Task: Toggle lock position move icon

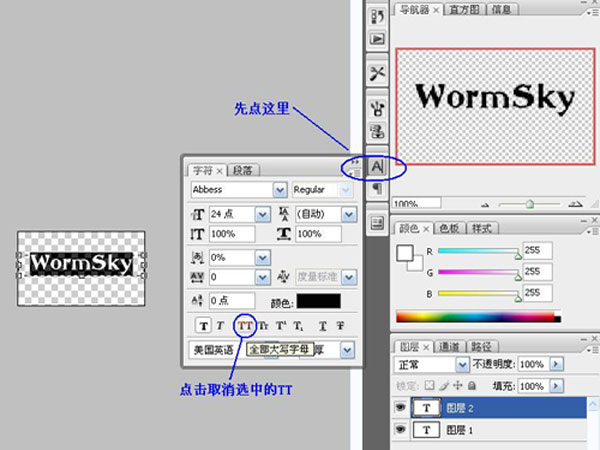Action: (458, 386)
